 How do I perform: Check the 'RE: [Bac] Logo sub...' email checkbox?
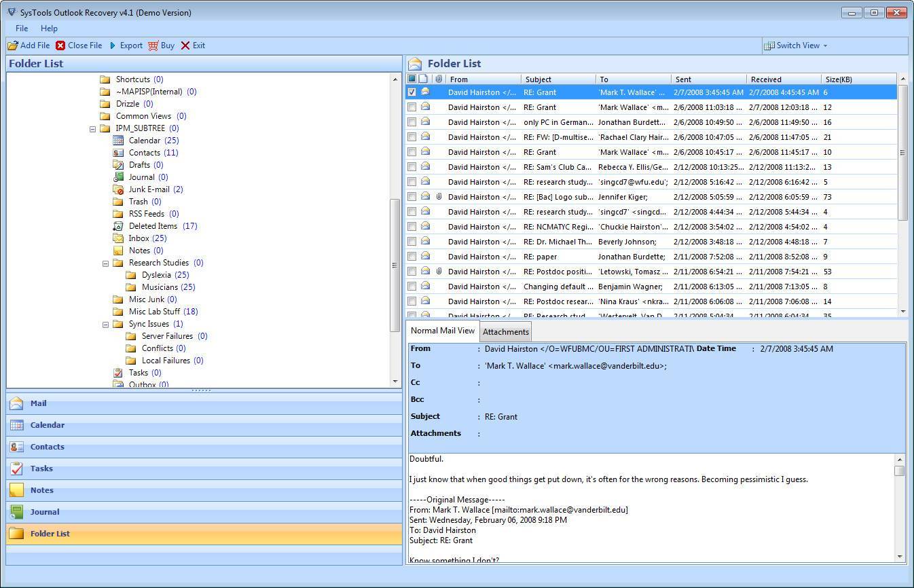point(412,197)
